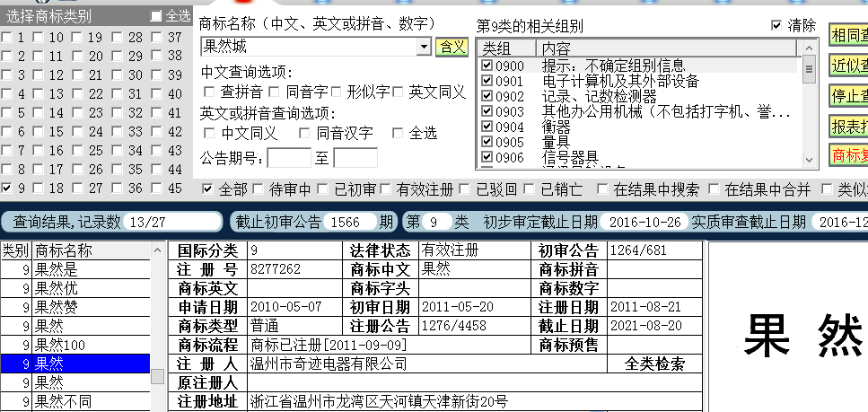868x412 pixels.
Task: Select the highlighted 果然 result row
Action: click(75, 364)
